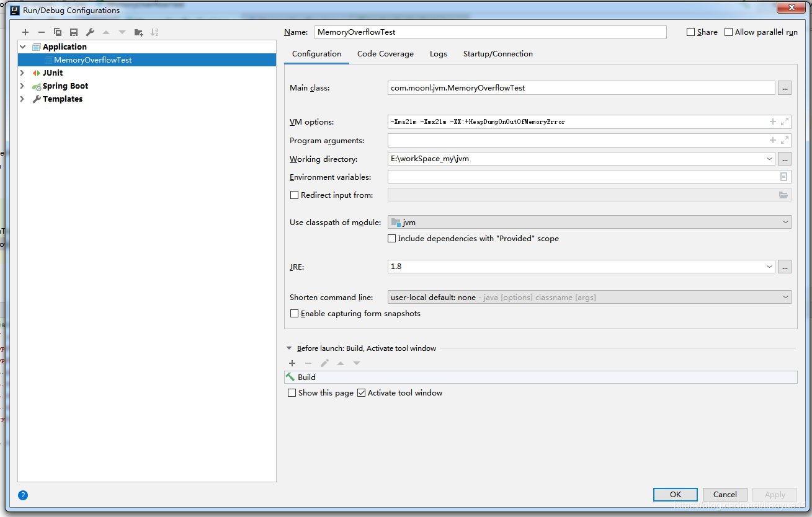This screenshot has width=812, height=517.
Task: Insert macro in Program arguments field
Action: point(773,140)
